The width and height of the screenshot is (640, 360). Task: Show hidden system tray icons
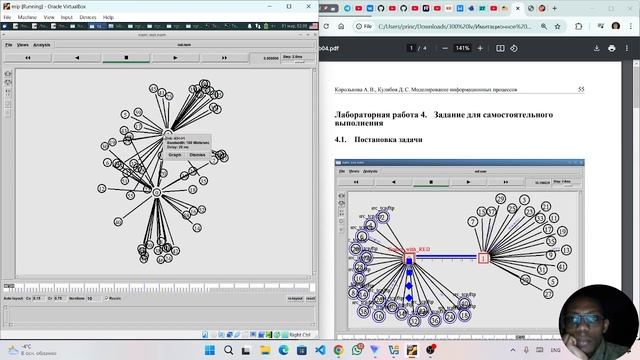[513, 350]
